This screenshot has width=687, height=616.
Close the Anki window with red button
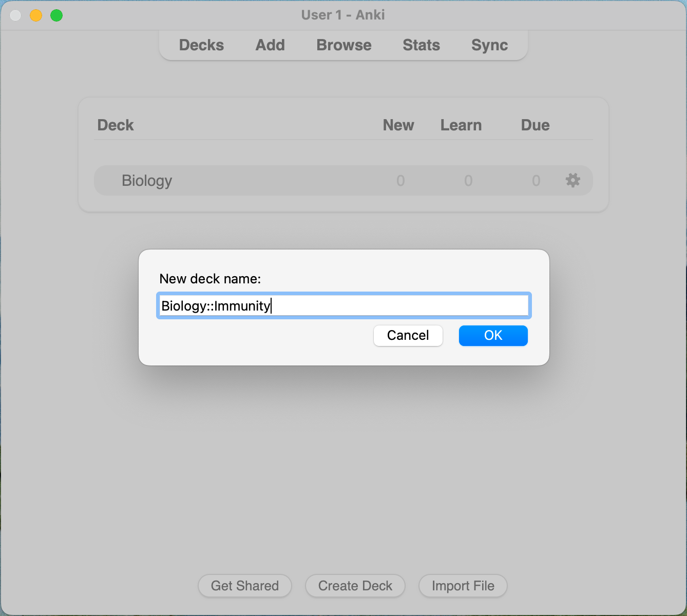[15, 15]
